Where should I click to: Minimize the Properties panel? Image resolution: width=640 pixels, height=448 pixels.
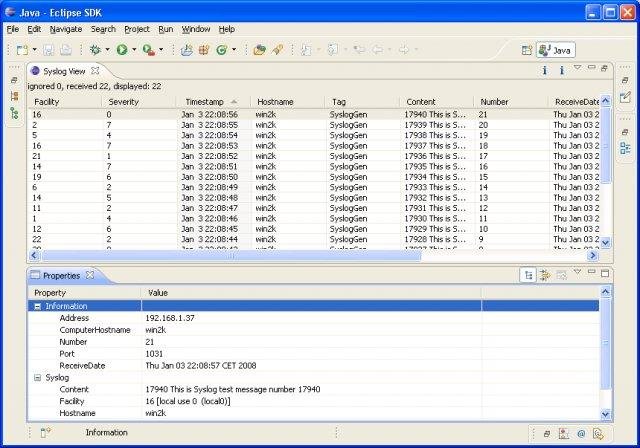[x=591, y=272]
